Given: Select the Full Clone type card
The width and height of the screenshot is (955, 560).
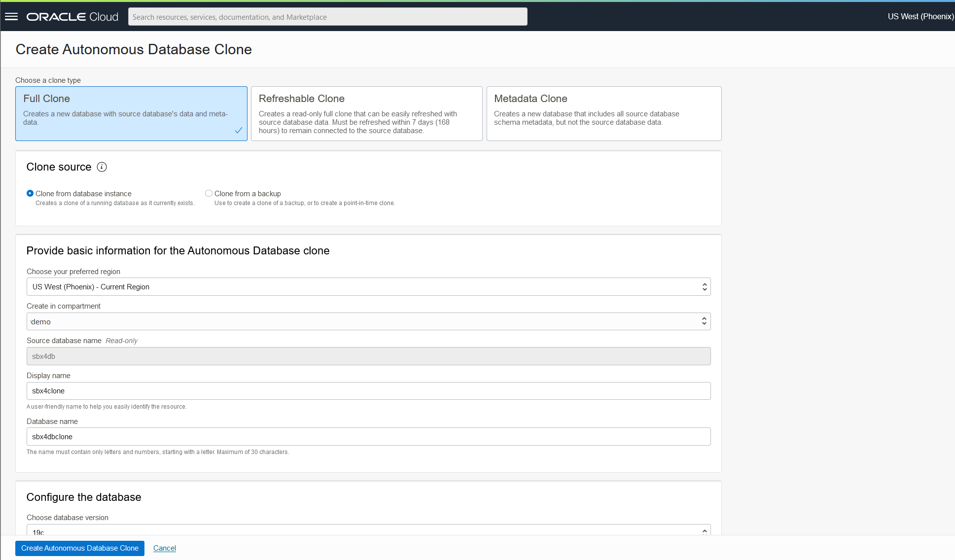Looking at the screenshot, I should 131,113.
